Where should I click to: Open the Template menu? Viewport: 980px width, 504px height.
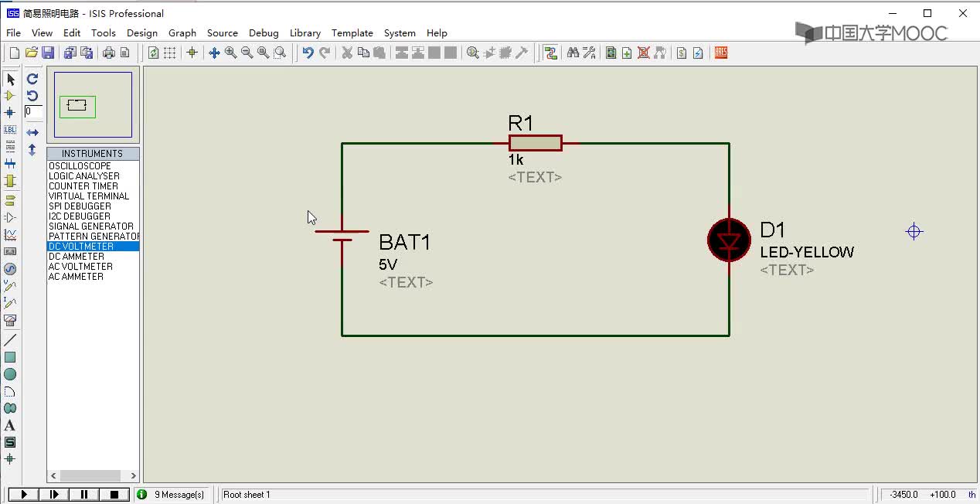(x=352, y=33)
